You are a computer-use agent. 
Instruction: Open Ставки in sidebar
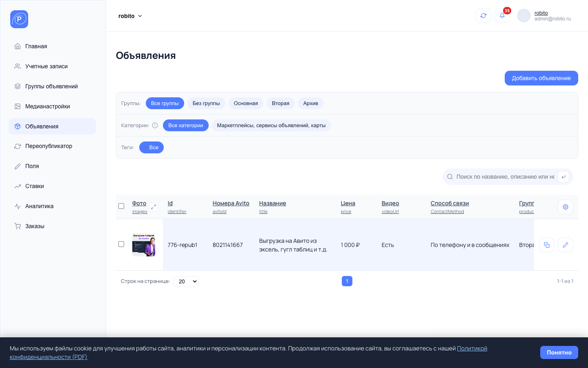[x=52, y=186]
